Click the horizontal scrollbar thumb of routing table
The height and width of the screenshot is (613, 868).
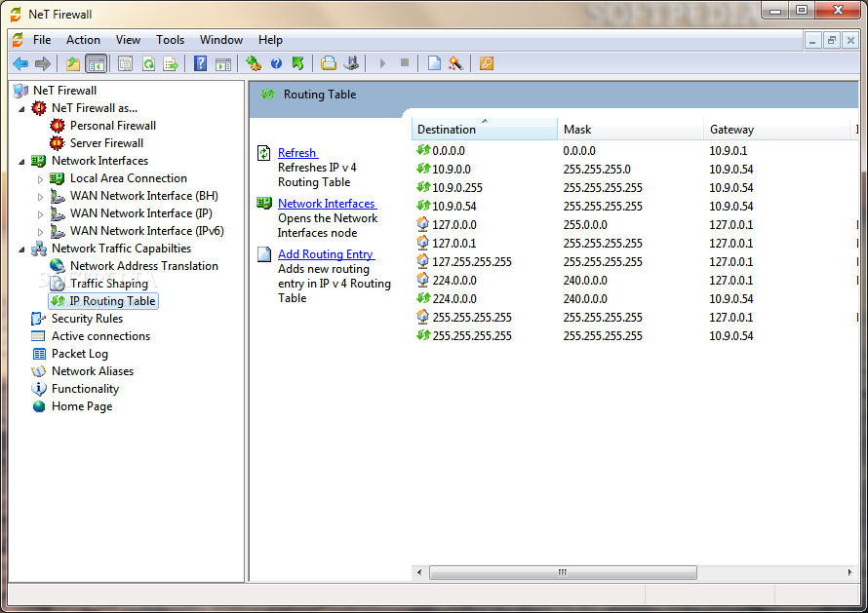pyautogui.click(x=563, y=572)
